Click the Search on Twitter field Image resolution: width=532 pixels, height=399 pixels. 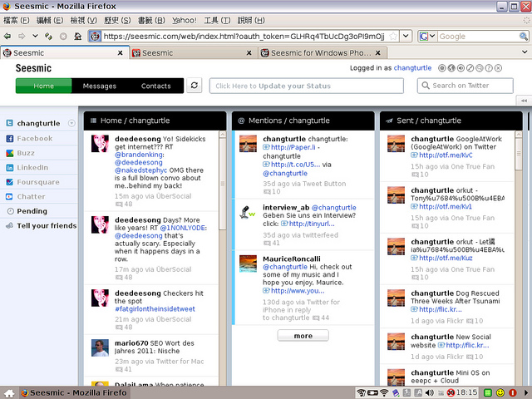pyautogui.click(x=465, y=86)
